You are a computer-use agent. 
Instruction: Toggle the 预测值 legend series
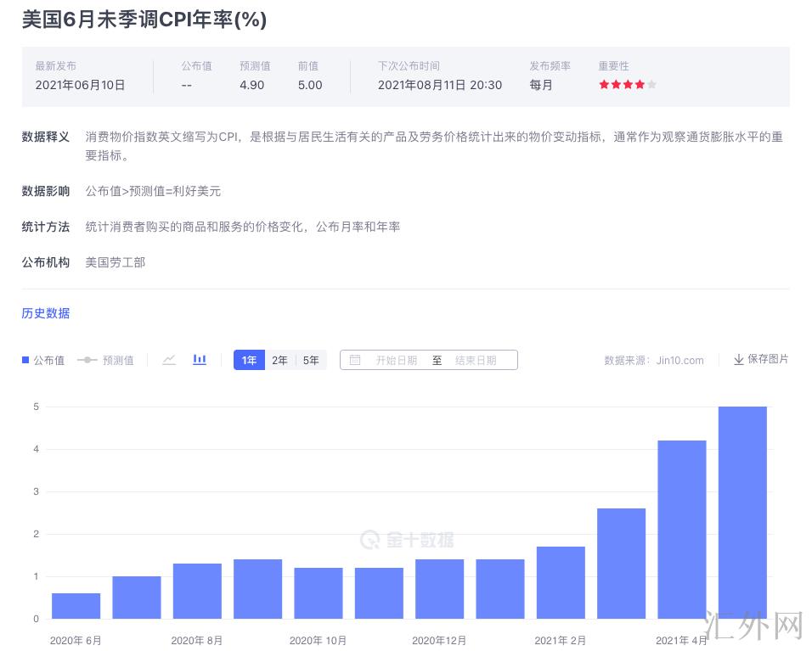(x=105, y=360)
